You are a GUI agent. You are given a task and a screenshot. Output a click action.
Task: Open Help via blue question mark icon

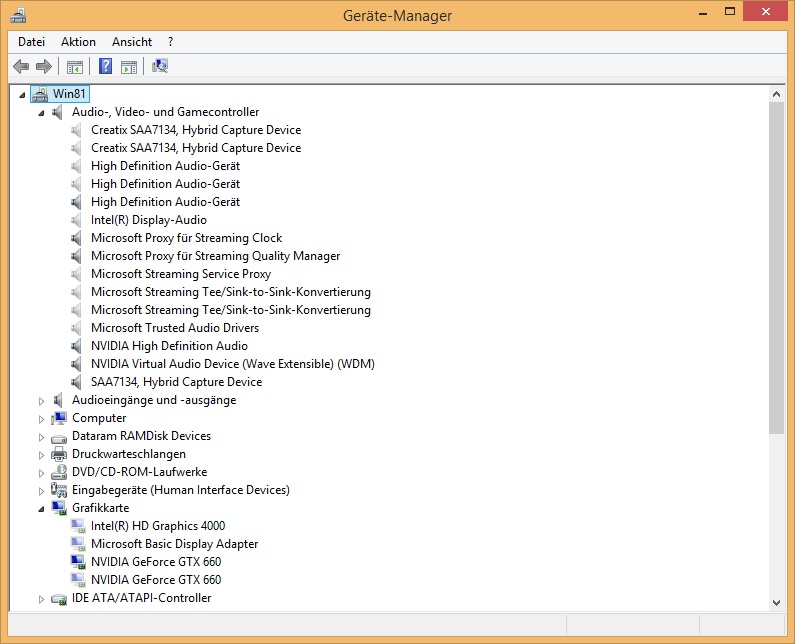[x=105, y=66]
